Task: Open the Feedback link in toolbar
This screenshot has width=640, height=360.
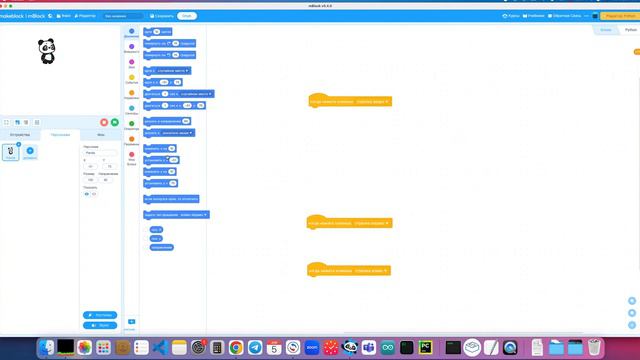Action: (x=564, y=16)
